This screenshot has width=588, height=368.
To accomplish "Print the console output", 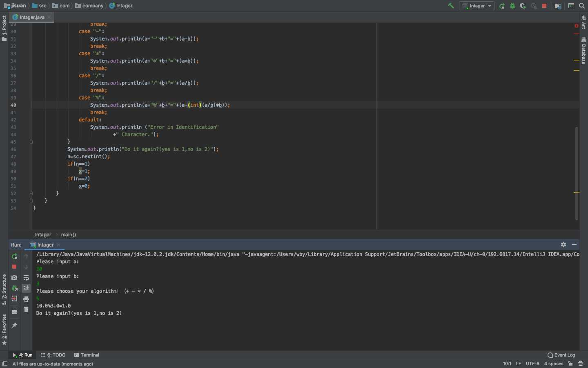I will (x=26, y=299).
